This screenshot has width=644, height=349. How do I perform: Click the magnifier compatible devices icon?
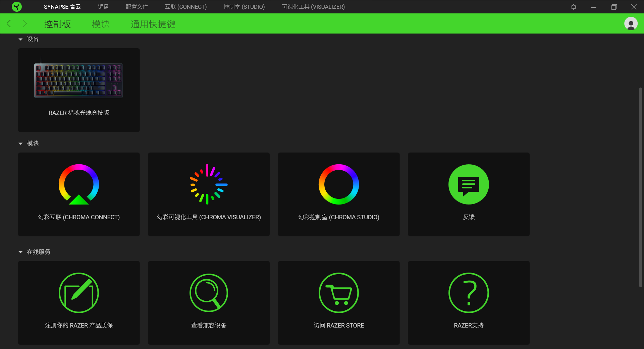pos(209,293)
